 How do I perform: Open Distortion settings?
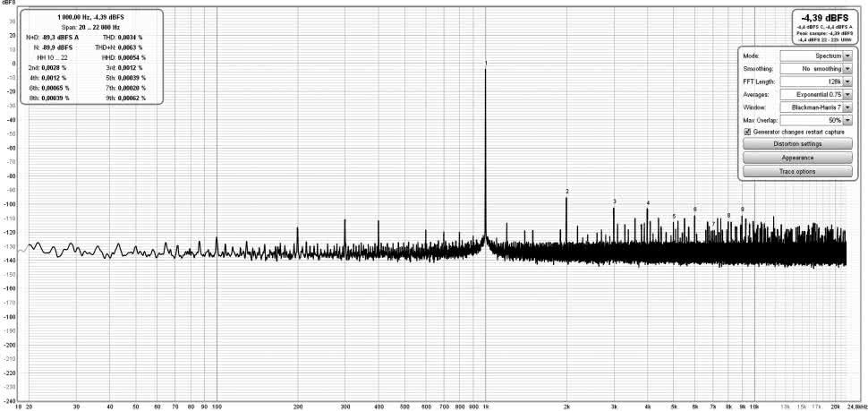(x=797, y=143)
